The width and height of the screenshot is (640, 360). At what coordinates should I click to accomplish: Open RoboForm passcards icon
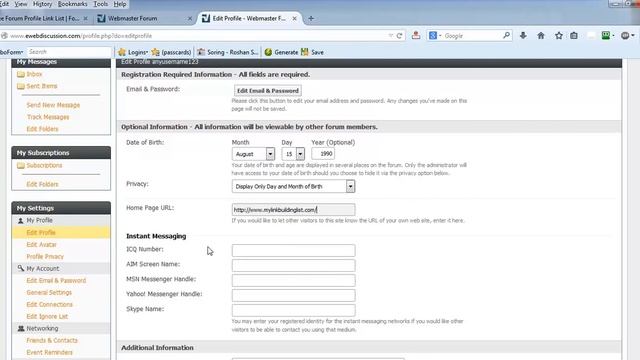coord(155,52)
